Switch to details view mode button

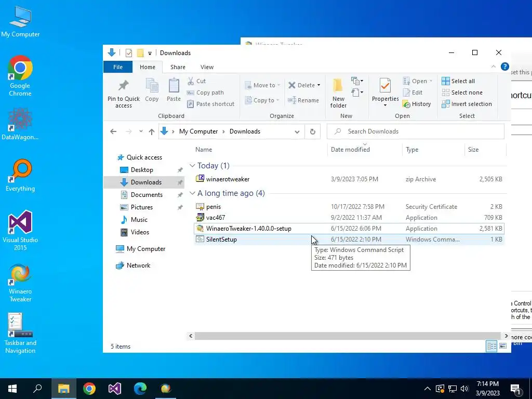[x=491, y=345]
